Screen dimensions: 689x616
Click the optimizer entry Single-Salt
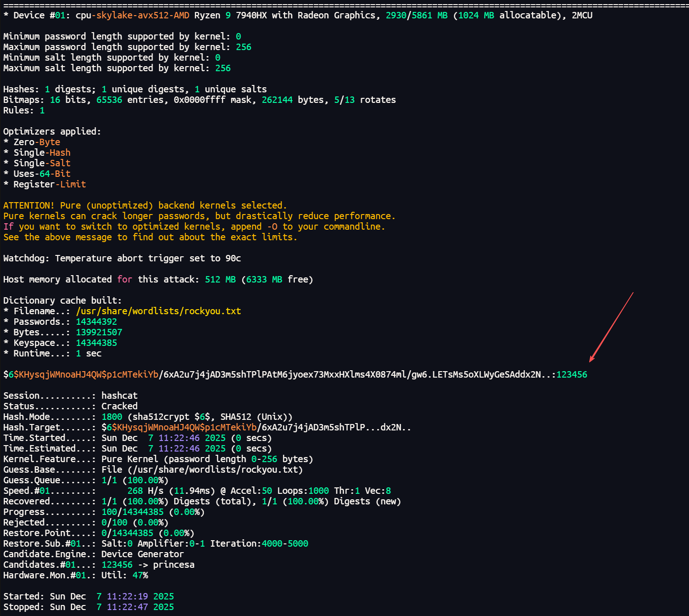pyautogui.click(x=42, y=163)
